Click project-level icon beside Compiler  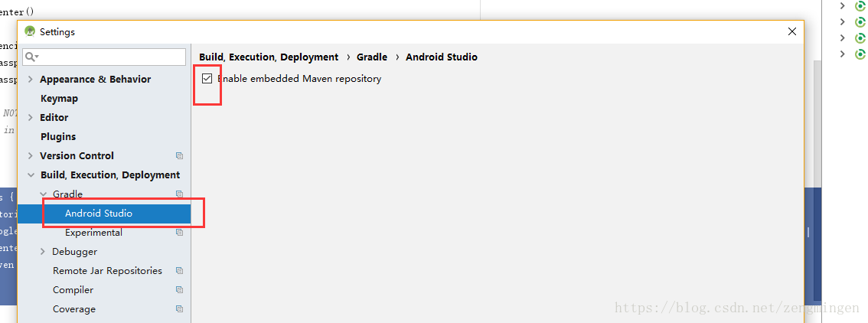pyautogui.click(x=179, y=290)
